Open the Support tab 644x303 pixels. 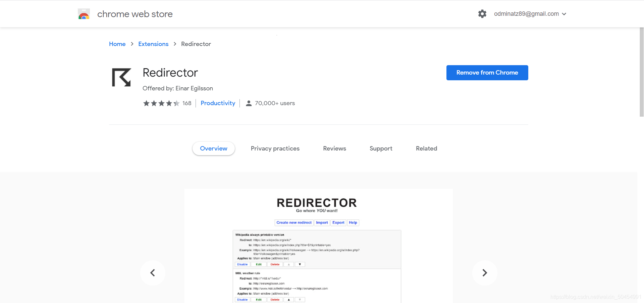pyautogui.click(x=381, y=148)
